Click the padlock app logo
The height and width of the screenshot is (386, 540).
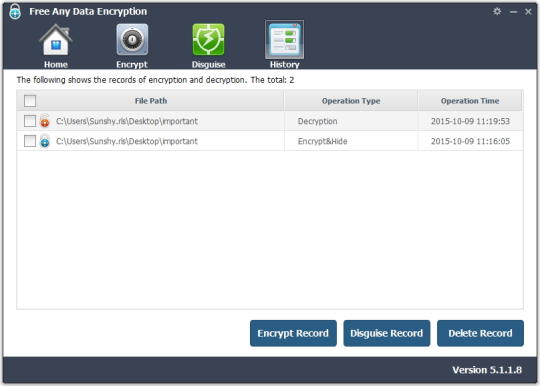pyautogui.click(x=15, y=11)
